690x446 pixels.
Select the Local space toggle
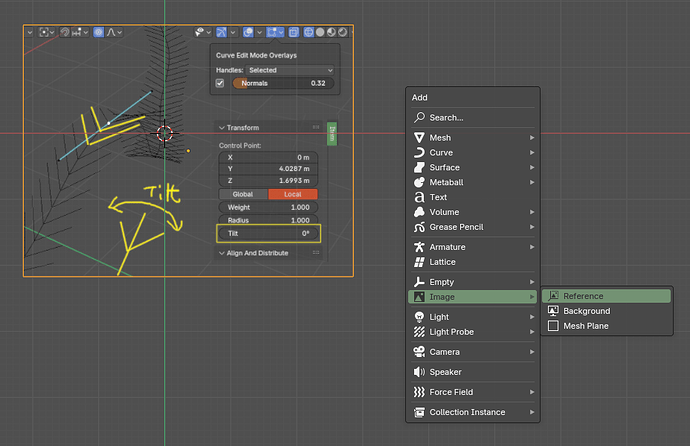click(293, 194)
